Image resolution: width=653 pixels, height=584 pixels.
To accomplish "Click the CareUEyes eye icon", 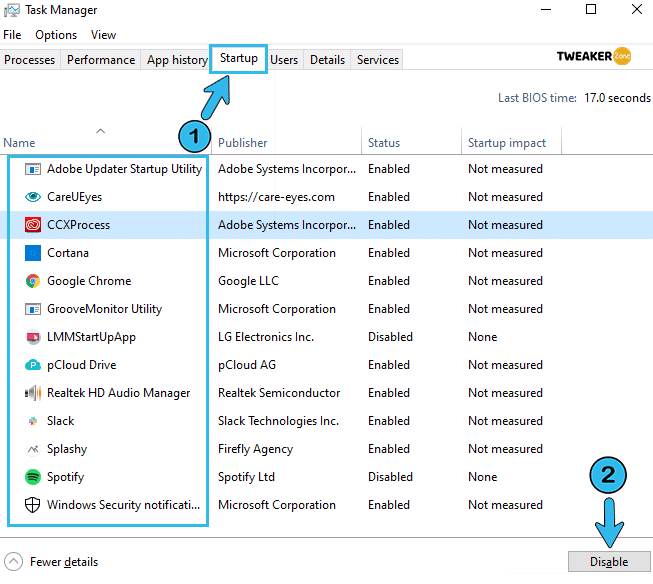I will 32,197.
